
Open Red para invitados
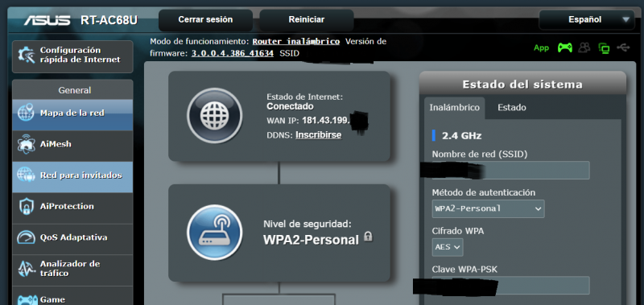pos(72,177)
